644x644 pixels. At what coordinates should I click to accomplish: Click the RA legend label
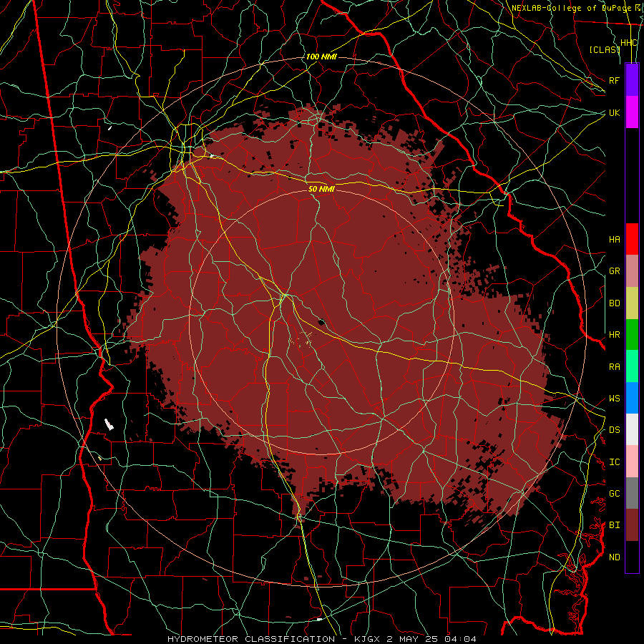pyautogui.click(x=614, y=367)
